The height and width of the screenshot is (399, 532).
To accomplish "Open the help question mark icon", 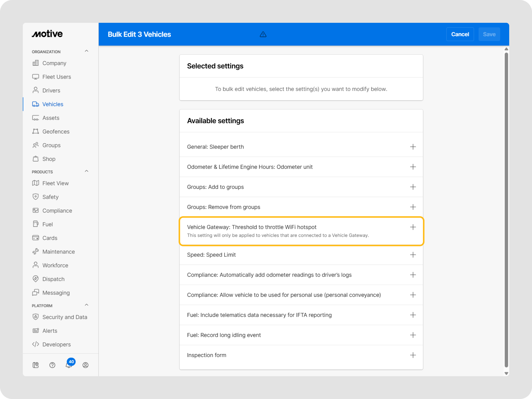I will click(52, 365).
